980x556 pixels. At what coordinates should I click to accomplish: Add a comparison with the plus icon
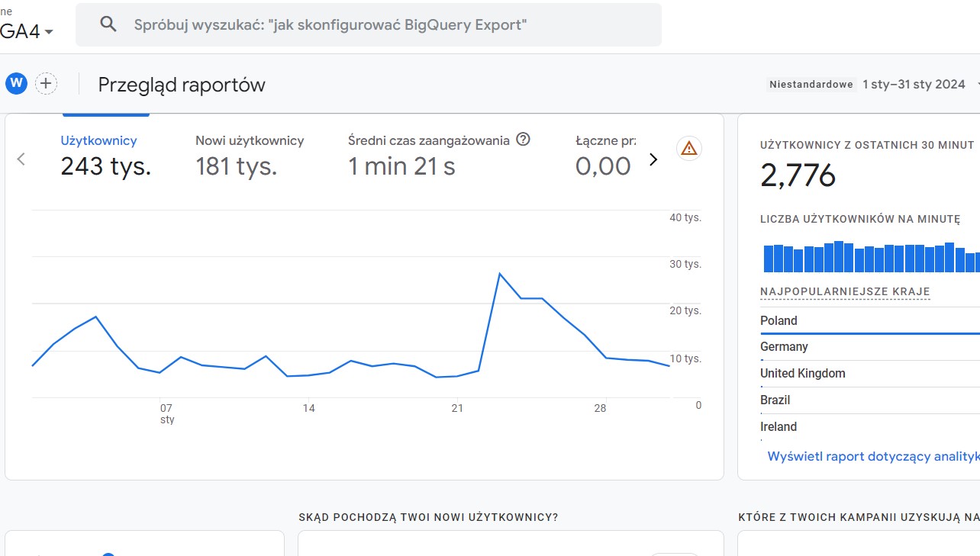click(x=47, y=84)
